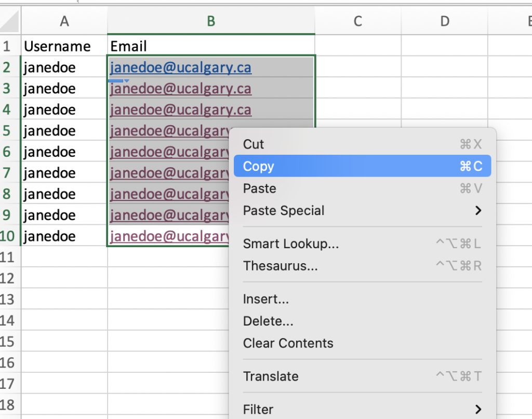The image size is (532, 419).
Task: Click the Select All corner triangle
Action: pos(10,22)
